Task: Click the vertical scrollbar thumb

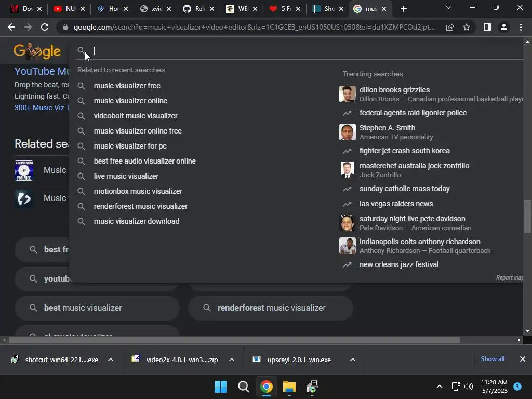Action: point(527,217)
